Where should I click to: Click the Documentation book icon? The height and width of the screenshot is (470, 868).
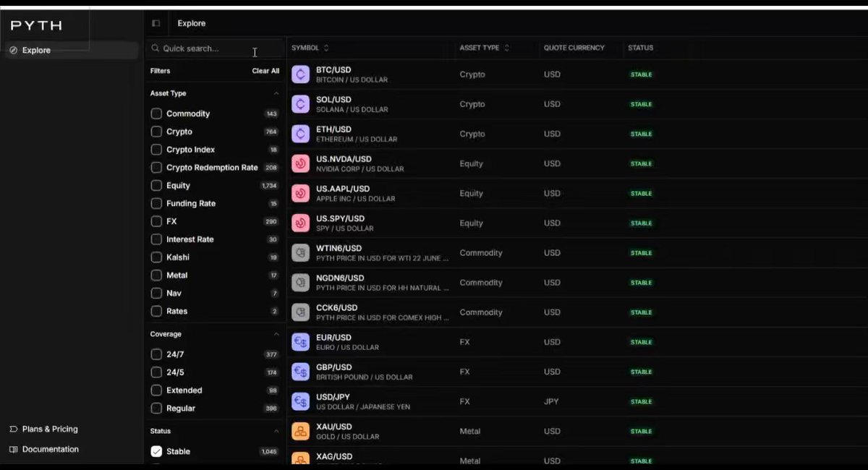tap(14, 450)
